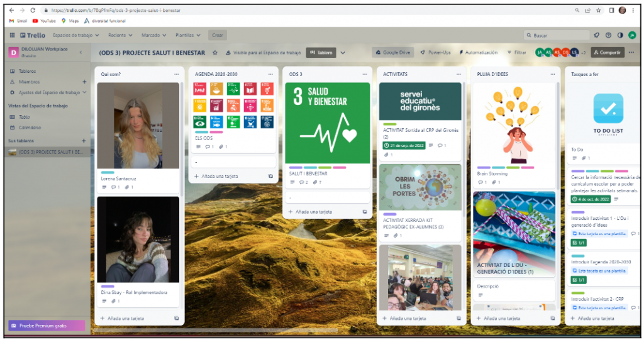Open the notifications bell icon
Viewport: 644px width, 340px height.
tap(597, 35)
